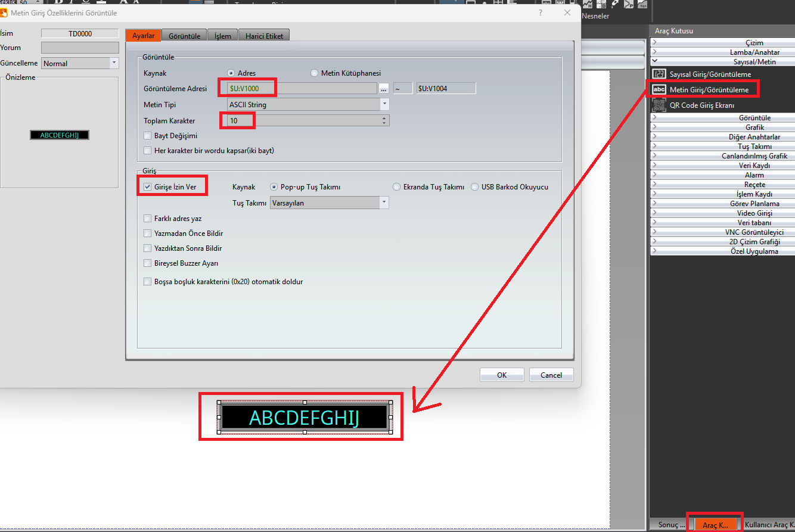The height and width of the screenshot is (532, 795).
Task: Pick the QR Code Giriş Ekranı icon
Action: [x=659, y=105]
